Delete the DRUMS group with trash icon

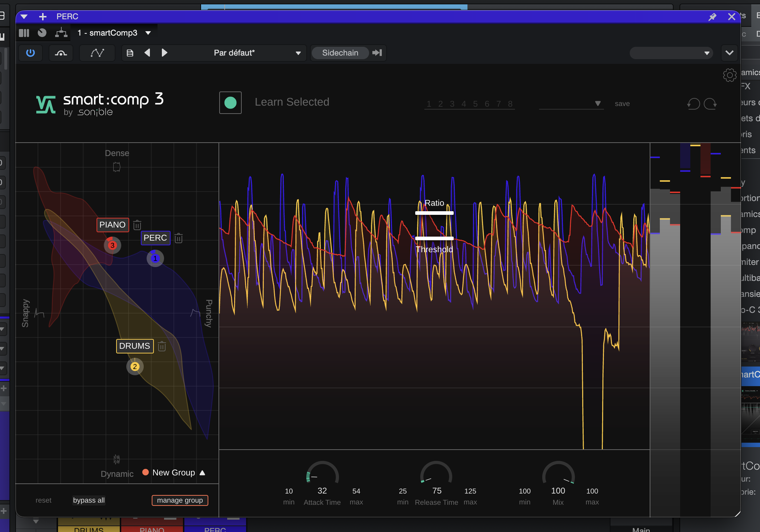(162, 346)
